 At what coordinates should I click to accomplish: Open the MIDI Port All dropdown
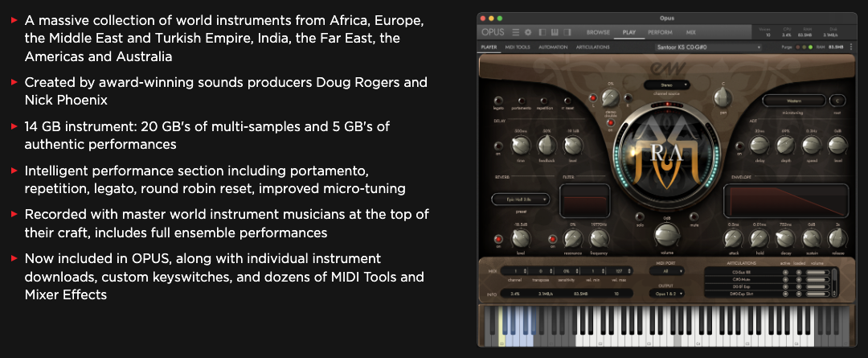point(666,271)
